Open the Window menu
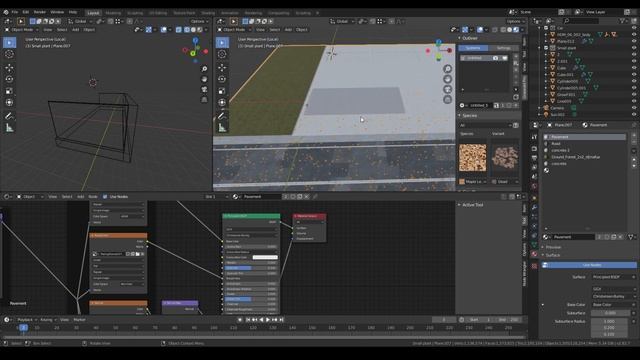 [x=57, y=12]
